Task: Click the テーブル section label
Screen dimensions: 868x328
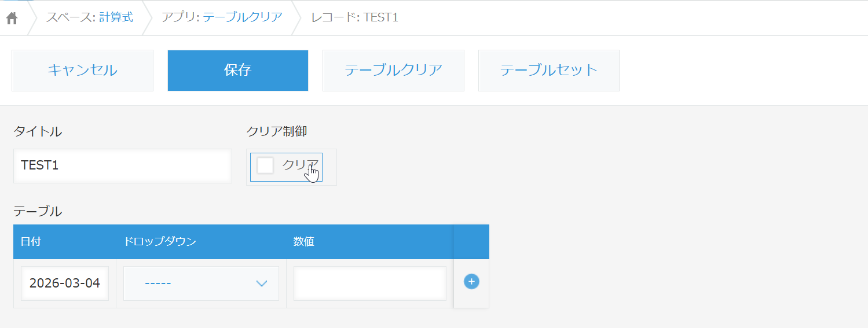Action: [38, 211]
